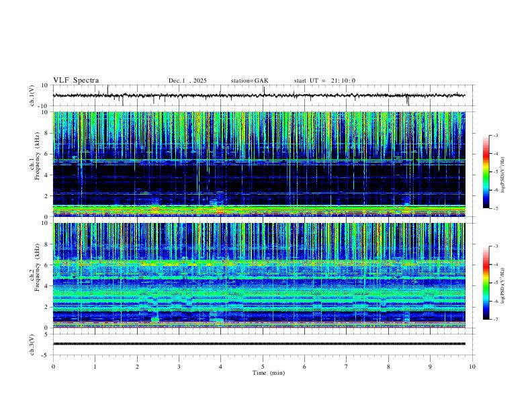The height and width of the screenshot is (411, 532).
Task: Click the "8" tick on the time axis
Action: [388, 367]
